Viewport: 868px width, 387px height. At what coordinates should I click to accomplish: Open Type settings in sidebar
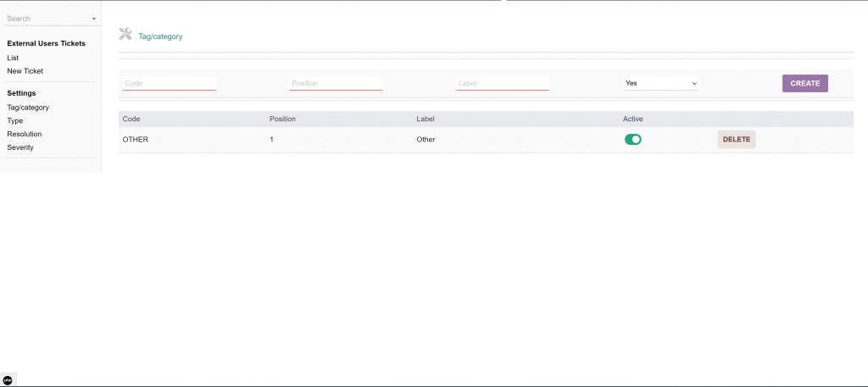pyautogui.click(x=15, y=121)
